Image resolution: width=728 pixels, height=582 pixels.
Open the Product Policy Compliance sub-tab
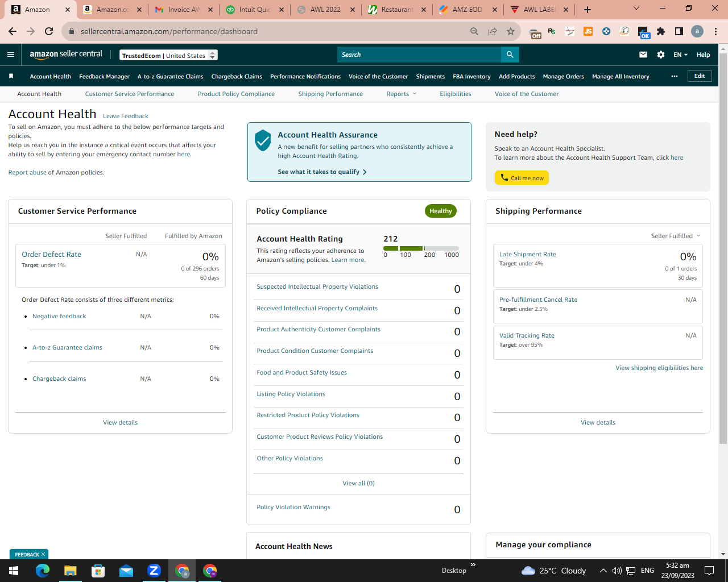[x=236, y=94]
